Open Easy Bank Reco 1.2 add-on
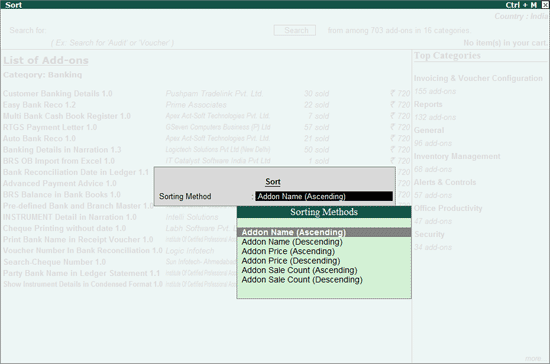 39,105
